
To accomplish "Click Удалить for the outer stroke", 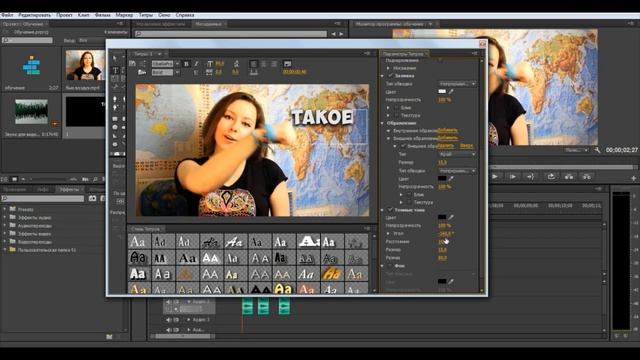I will click(x=447, y=146).
